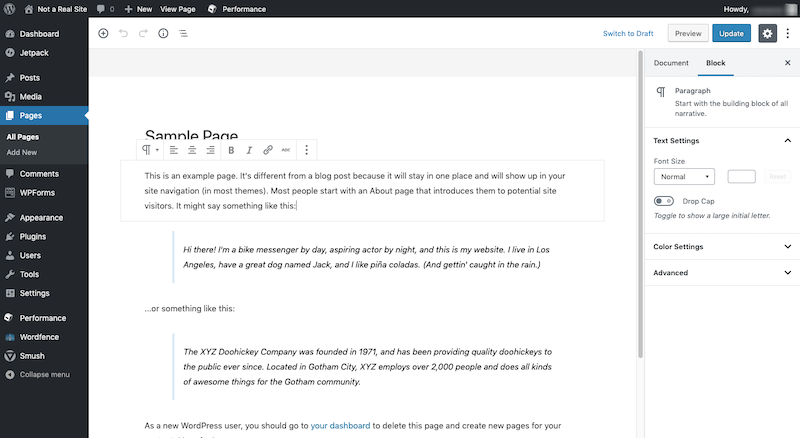
Task: Apply italic formatting to paragraph
Action: [x=249, y=150]
